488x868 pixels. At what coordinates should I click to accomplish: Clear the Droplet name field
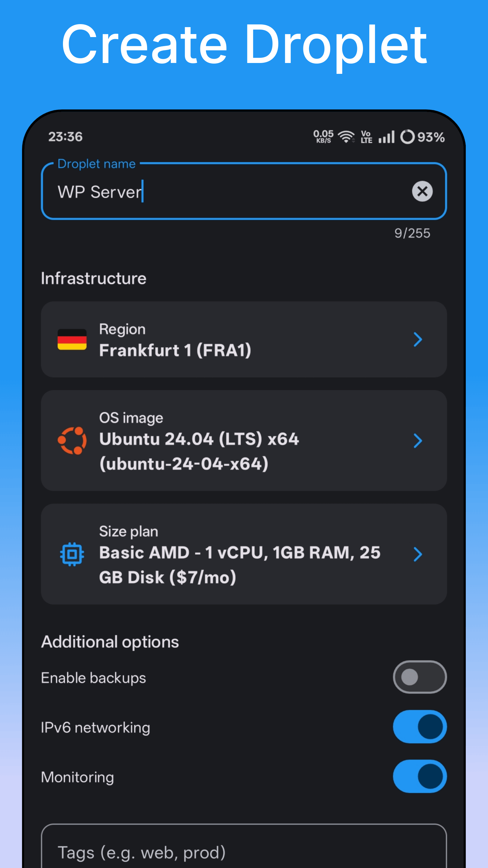pos(422,191)
